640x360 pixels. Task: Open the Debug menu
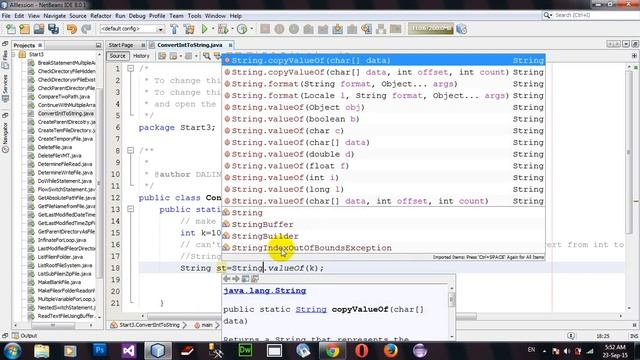coord(137,16)
